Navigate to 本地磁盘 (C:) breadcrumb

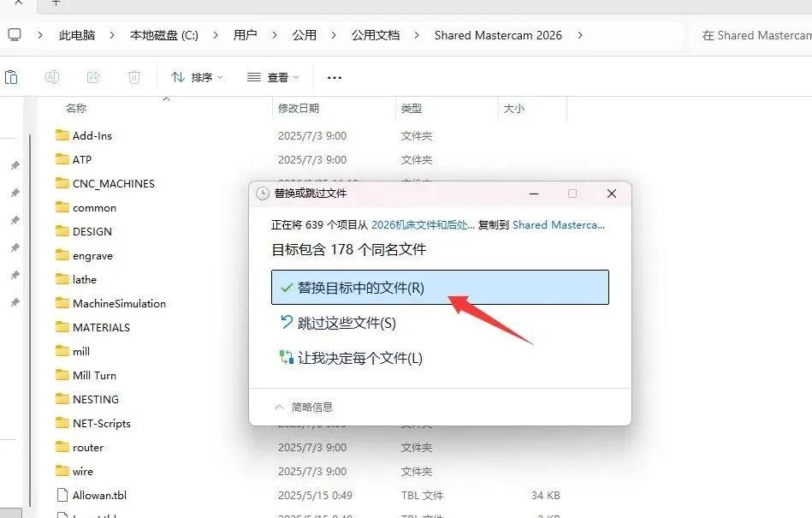163,35
